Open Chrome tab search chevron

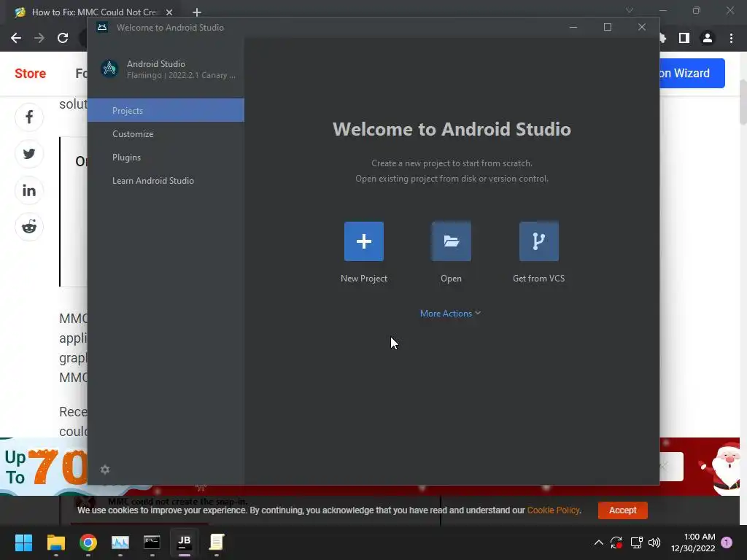[630, 10]
